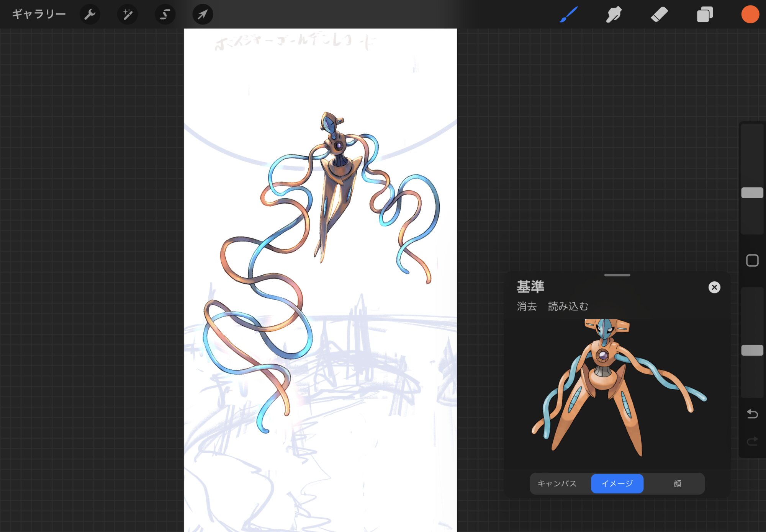The height and width of the screenshot is (532, 766).
Task: Click the brush opacity slider handle
Action: (752, 350)
